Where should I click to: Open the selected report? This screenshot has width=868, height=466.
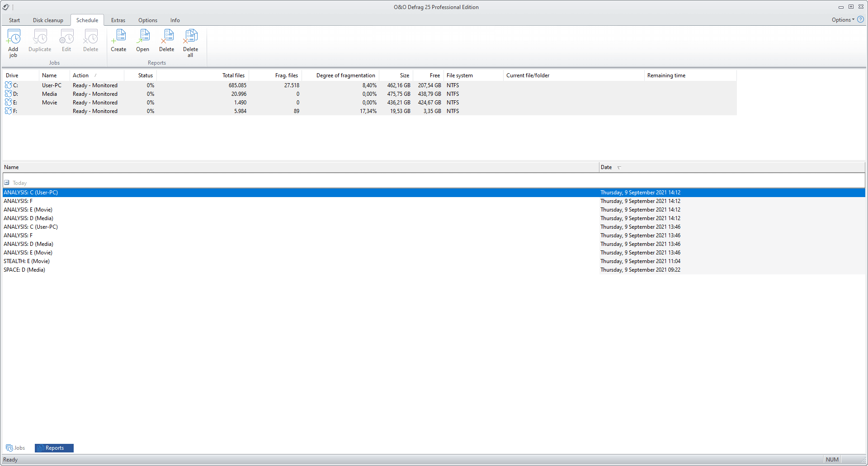(x=142, y=41)
